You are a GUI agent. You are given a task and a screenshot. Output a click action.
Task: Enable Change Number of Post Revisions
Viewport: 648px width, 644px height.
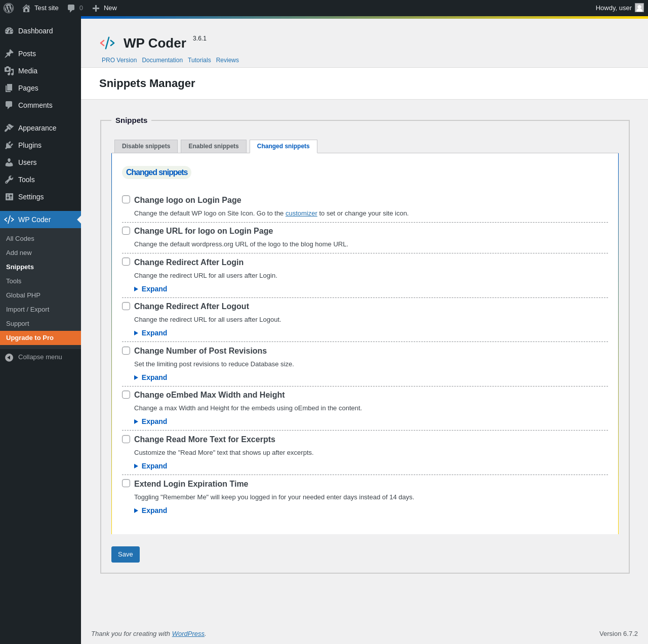coord(126,351)
